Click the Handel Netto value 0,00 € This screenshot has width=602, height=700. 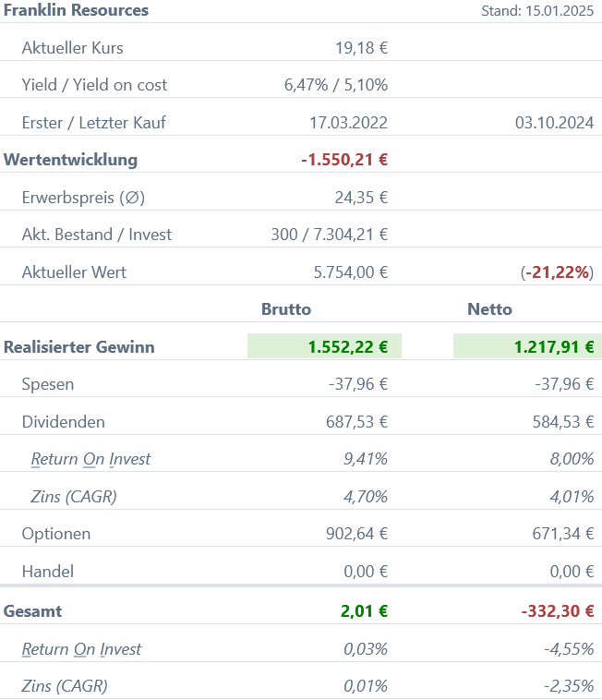pos(572,572)
